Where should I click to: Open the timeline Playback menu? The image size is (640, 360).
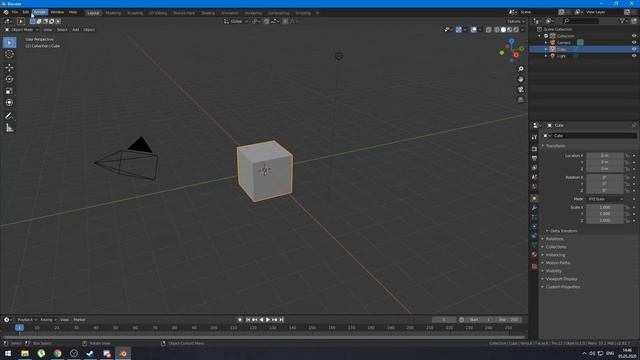click(26, 320)
